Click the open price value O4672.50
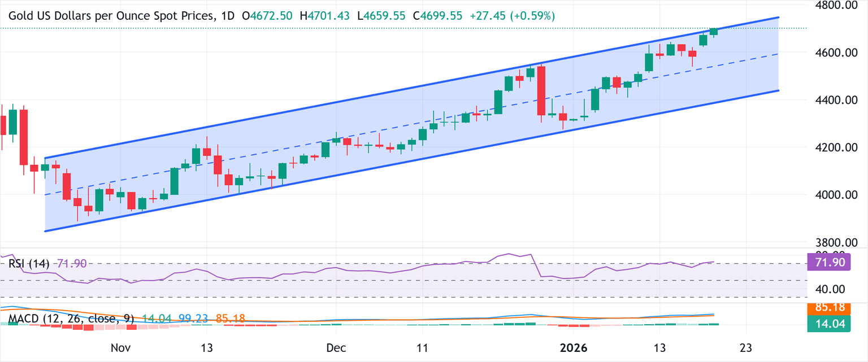 click(x=266, y=16)
